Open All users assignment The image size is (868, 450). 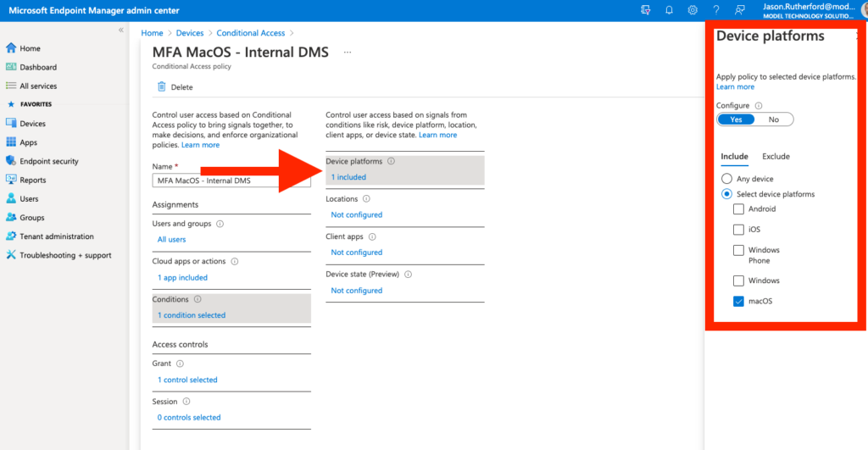tap(171, 240)
